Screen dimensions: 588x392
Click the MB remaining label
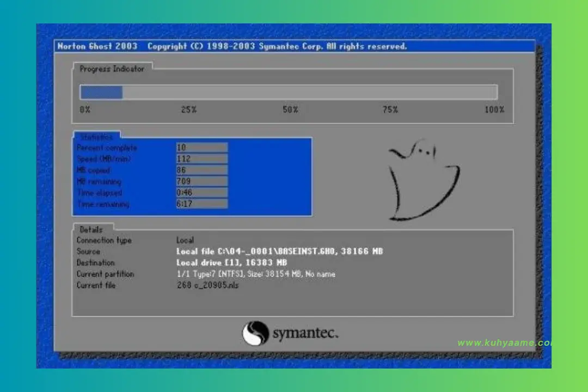[99, 181]
